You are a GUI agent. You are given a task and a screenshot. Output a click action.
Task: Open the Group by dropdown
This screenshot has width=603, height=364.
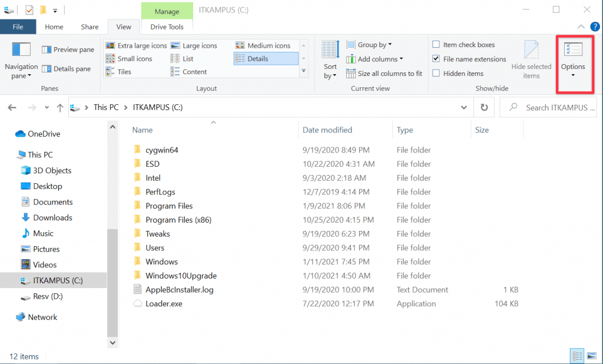(x=369, y=45)
